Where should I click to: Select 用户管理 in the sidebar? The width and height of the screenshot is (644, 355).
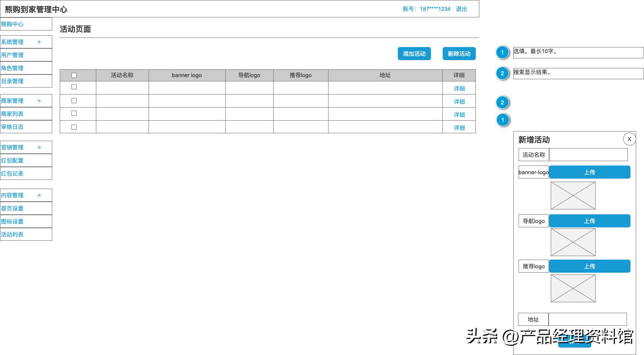point(13,55)
